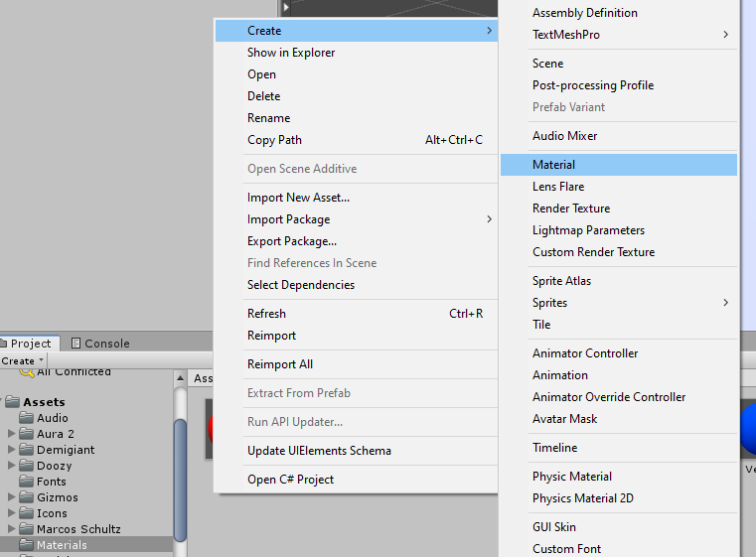The width and height of the screenshot is (756, 557).
Task: Click Reimport All
Action: 357,364
